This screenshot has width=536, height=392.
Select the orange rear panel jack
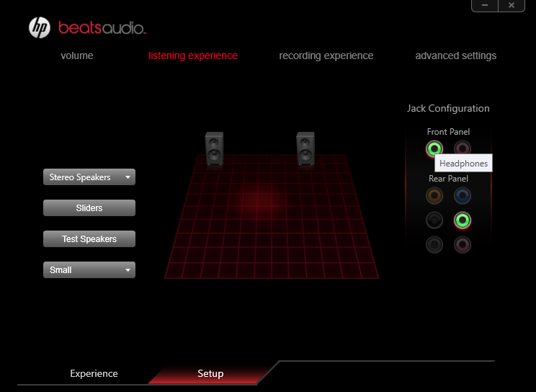click(434, 196)
